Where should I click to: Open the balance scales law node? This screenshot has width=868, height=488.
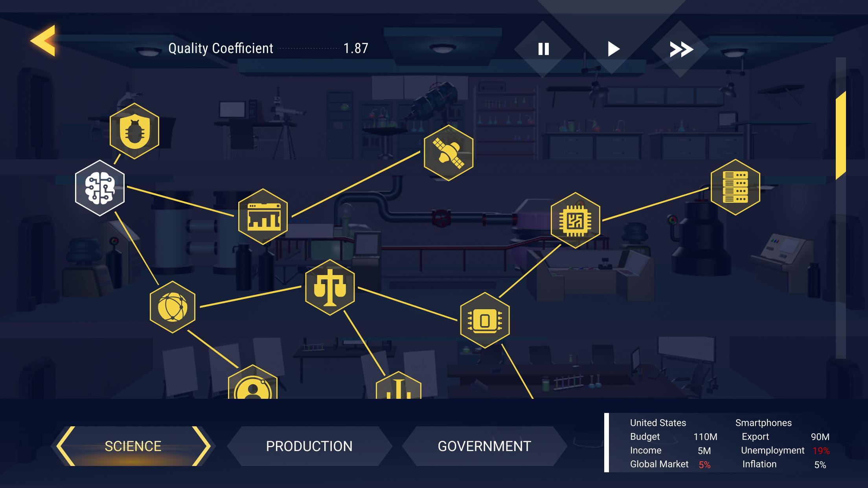coord(330,287)
